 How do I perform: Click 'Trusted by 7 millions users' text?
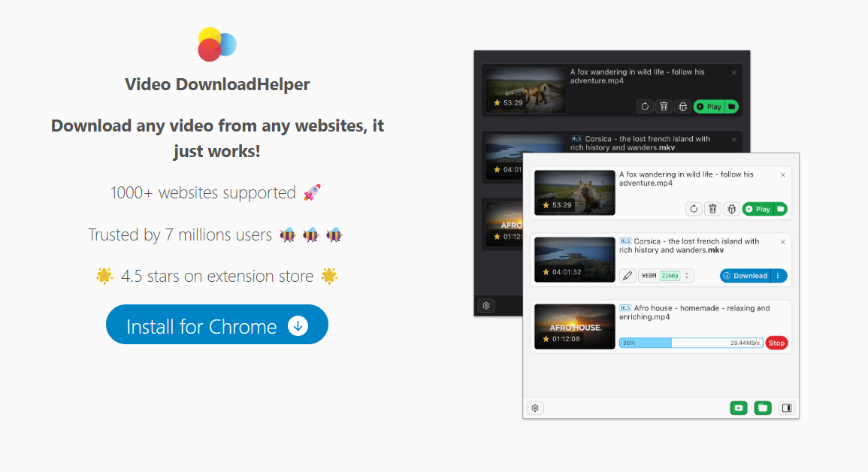[180, 234]
